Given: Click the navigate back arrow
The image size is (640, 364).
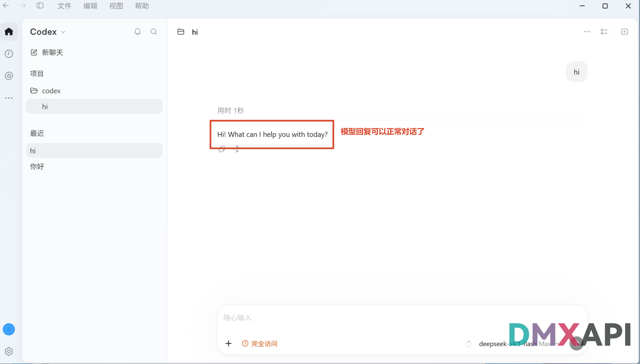Looking at the screenshot, I should (x=6, y=5).
